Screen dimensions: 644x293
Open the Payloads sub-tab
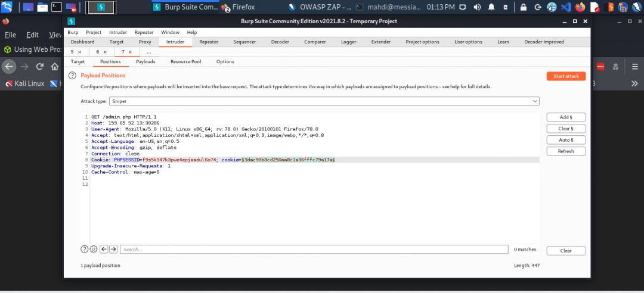pyautogui.click(x=145, y=61)
